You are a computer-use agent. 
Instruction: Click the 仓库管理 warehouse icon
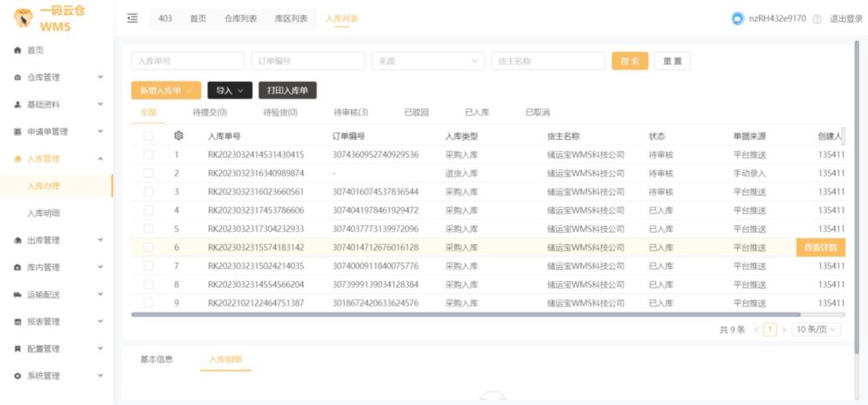coord(17,78)
